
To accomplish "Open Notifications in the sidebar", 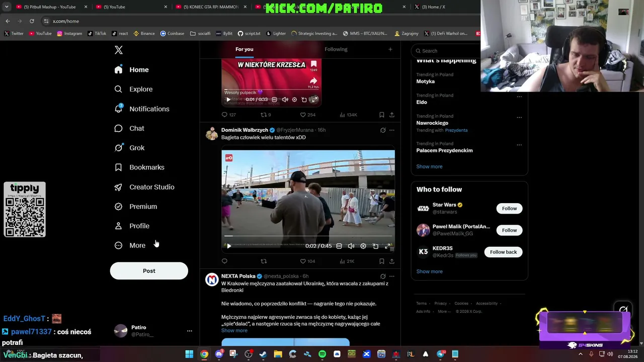I will click(x=141, y=109).
